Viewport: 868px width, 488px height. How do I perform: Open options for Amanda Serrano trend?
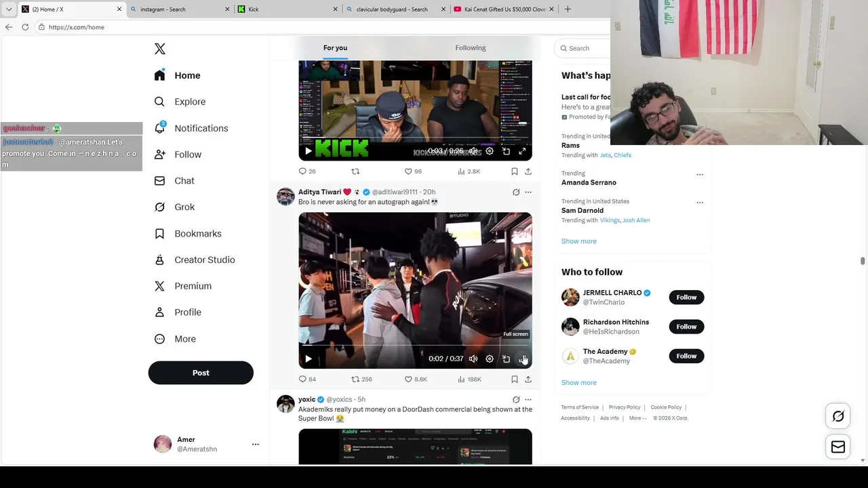[700, 174]
